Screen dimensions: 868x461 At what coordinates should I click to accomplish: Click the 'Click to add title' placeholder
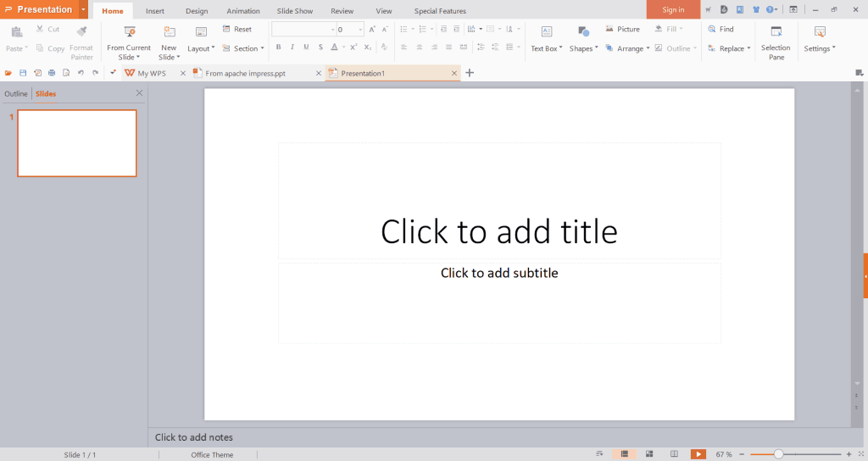pyautogui.click(x=499, y=200)
